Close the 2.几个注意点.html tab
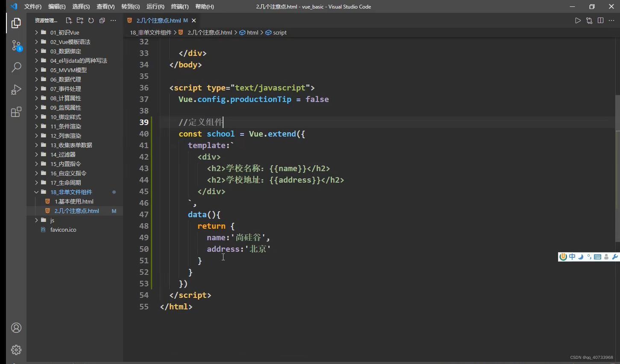This screenshot has width=620, height=364. (194, 20)
